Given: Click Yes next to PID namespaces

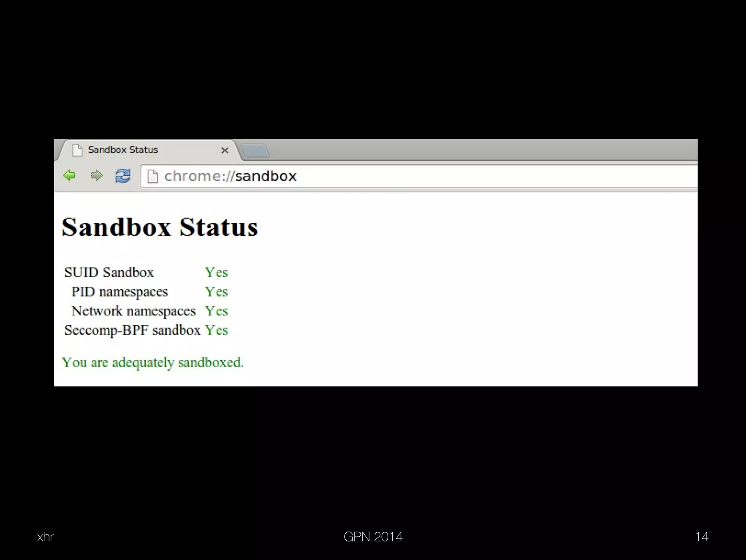Looking at the screenshot, I should [x=216, y=292].
